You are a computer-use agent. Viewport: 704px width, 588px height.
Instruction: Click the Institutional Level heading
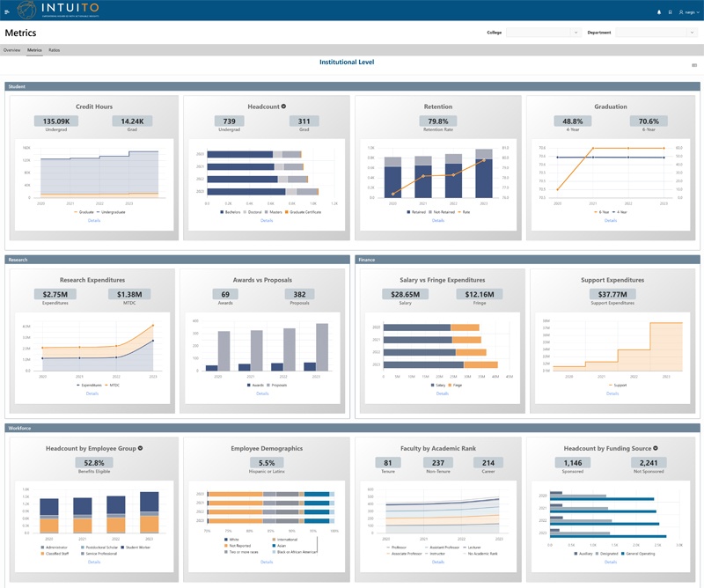[x=347, y=62]
